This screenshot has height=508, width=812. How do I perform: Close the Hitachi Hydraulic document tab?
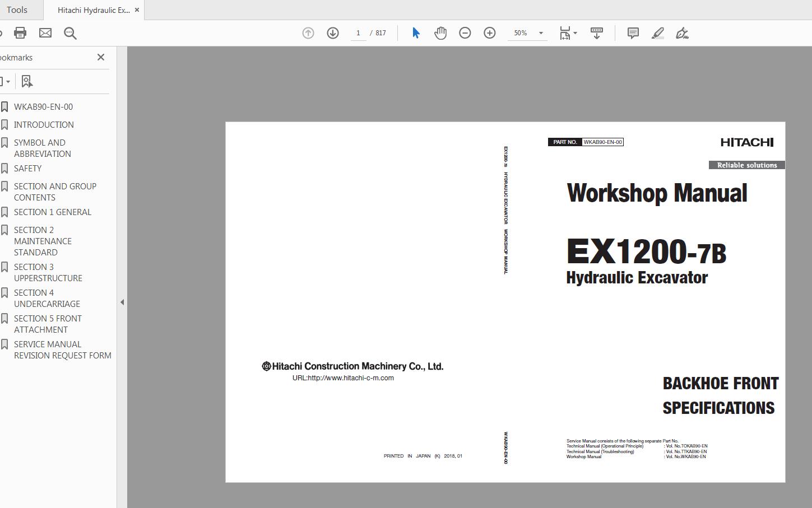[137, 10]
